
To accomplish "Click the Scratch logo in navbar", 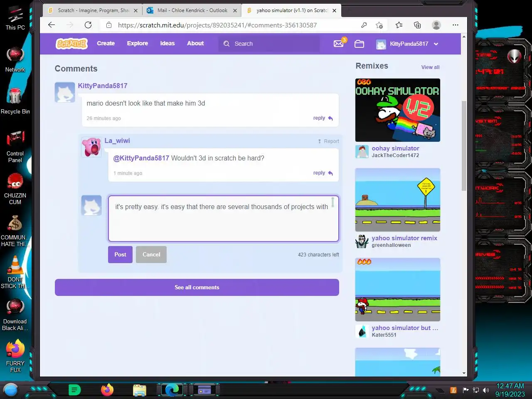I will tap(71, 43).
